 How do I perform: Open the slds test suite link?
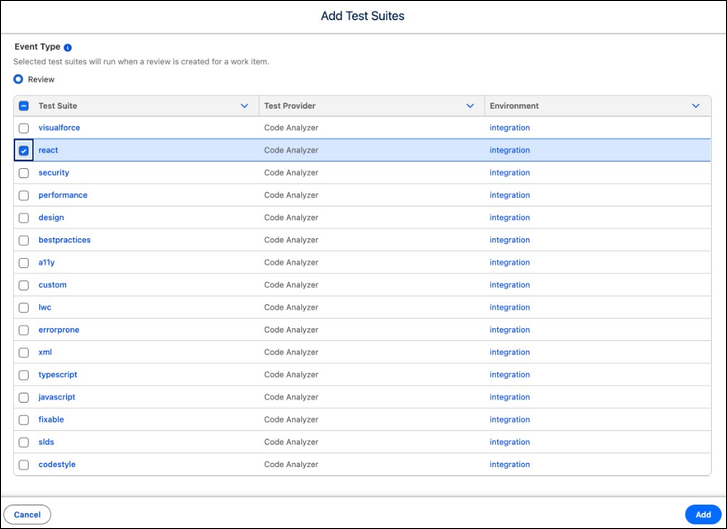[x=46, y=442]
